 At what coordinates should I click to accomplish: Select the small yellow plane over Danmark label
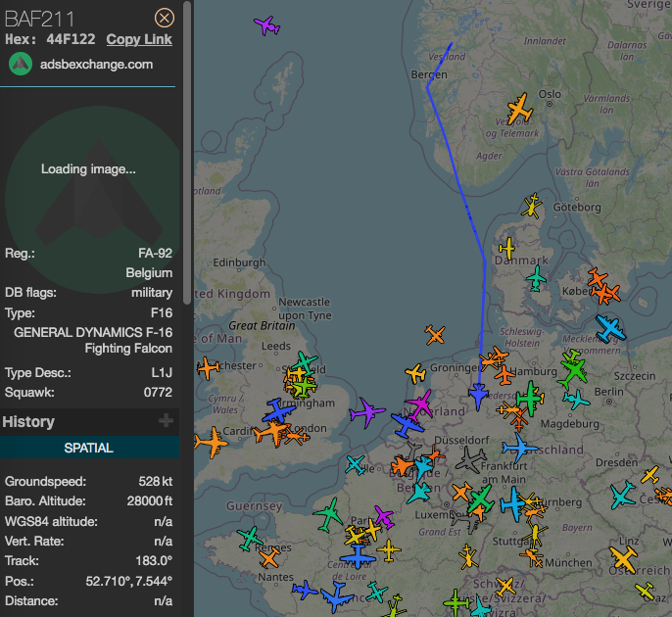point(507,249)
